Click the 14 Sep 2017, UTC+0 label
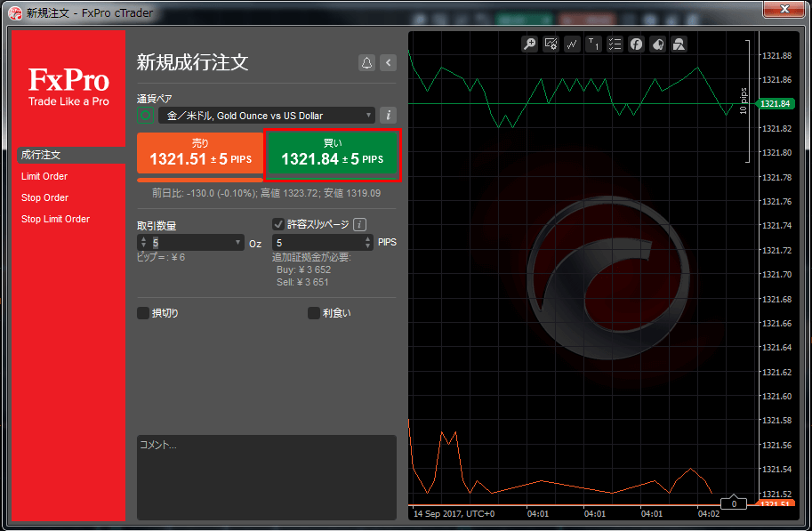 [454, 514]
